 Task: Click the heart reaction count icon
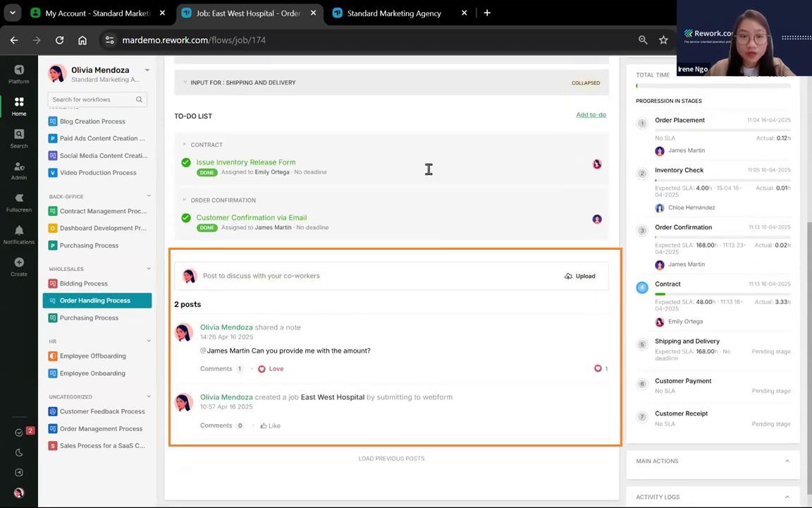pyautogui.click(x=598, y=368)
